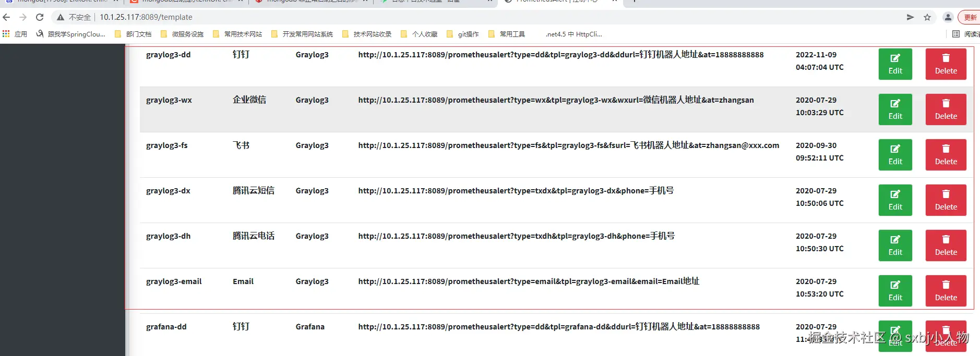
Task: Edit the graylog3-wx template
Action: pos(895,109)
